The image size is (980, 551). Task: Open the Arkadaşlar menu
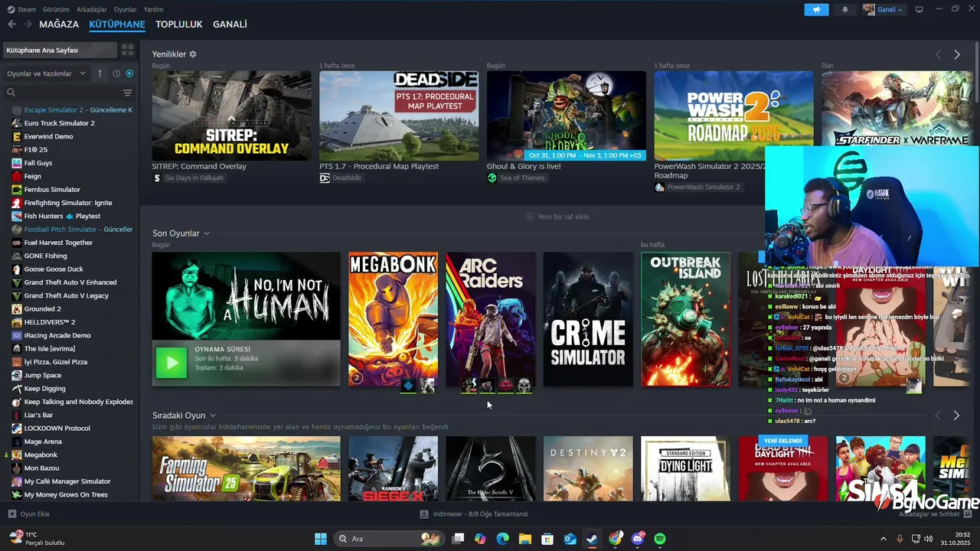tap(92, 9)
